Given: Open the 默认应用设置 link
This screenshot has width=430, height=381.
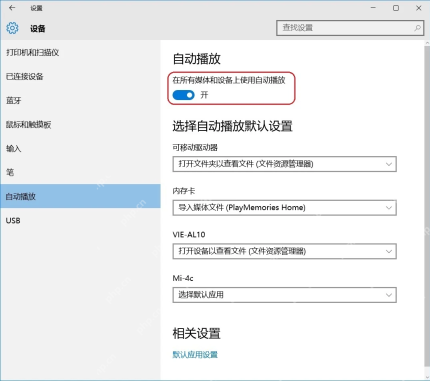Looking at the screenshot, I should pos(195,354).
